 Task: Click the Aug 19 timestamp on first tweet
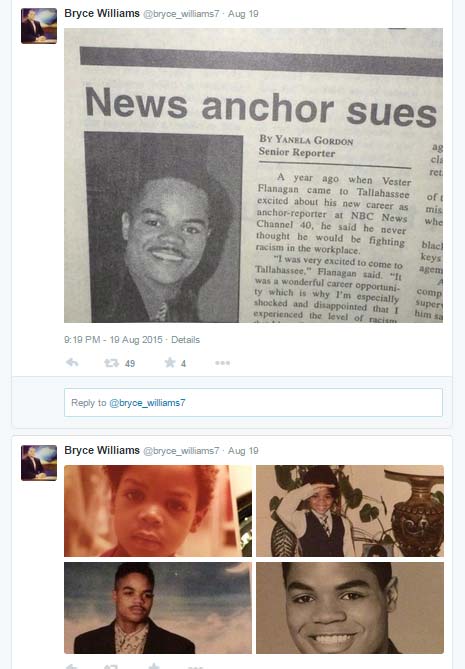click(x=243, y=14)
